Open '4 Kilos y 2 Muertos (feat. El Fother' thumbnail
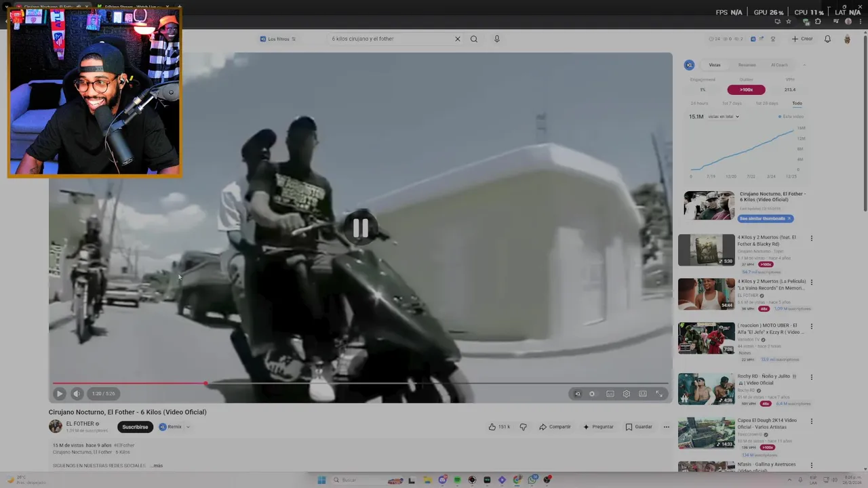This screenshot has width=868, height=488. click(x=707, y=250)
